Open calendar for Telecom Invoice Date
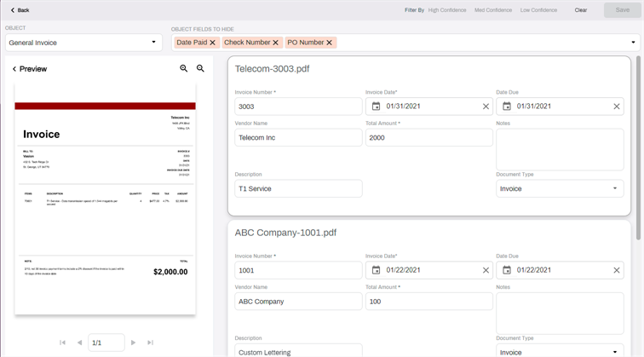 coord(376,107)
